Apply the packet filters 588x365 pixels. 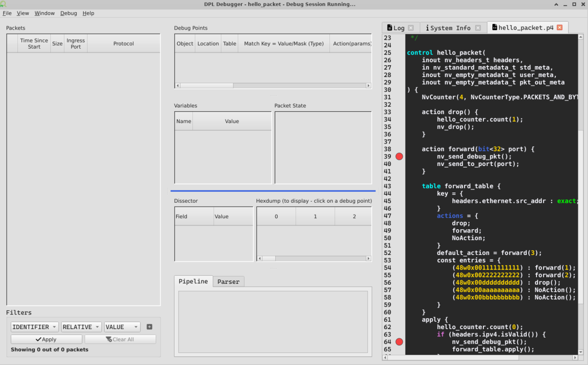[x=46, y=339]
